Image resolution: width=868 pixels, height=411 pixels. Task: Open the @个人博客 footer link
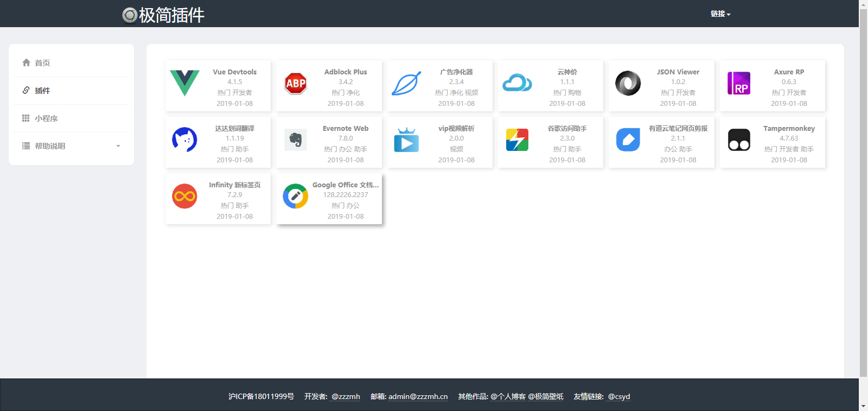click(508, 396)
